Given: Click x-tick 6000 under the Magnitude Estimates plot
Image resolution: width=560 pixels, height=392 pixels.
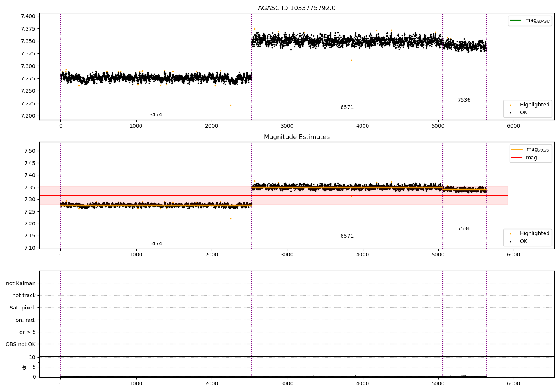Looking at the screenshot, I should tap(514, 255).
